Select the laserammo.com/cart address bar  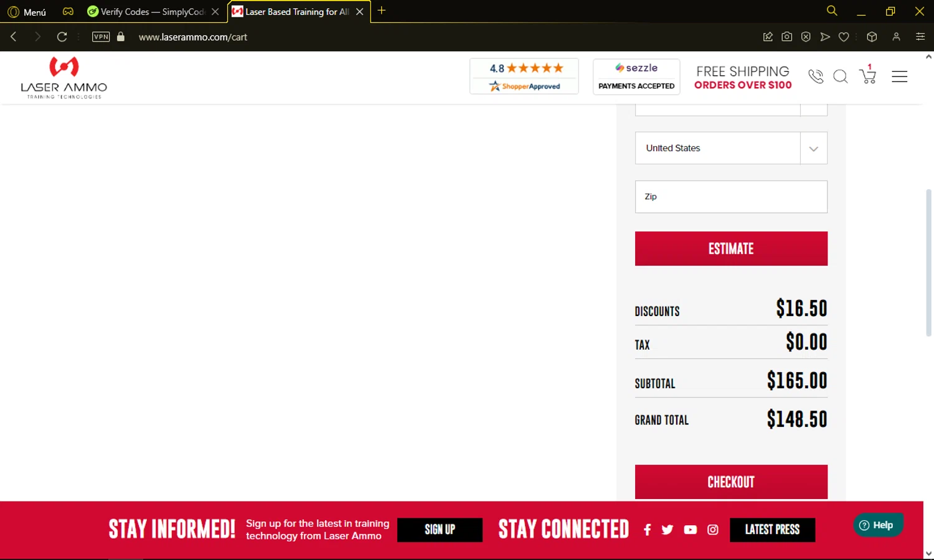pos(193,37)
